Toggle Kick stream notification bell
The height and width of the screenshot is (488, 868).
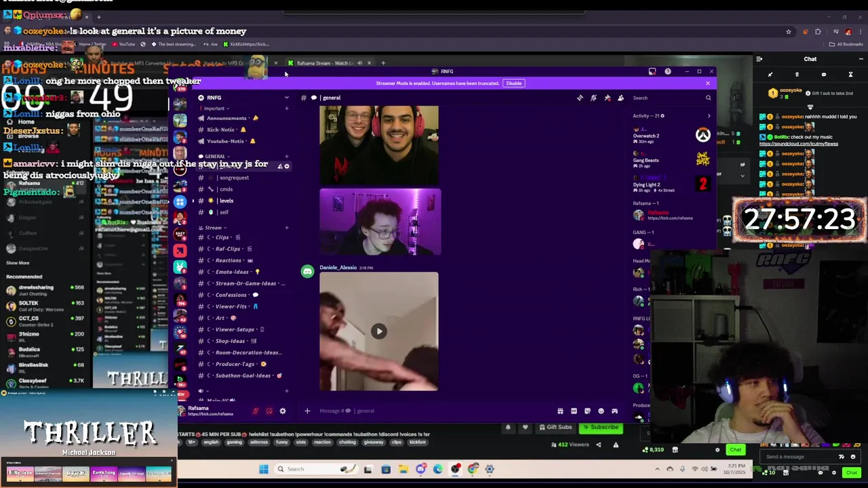[x=508, y=428]
